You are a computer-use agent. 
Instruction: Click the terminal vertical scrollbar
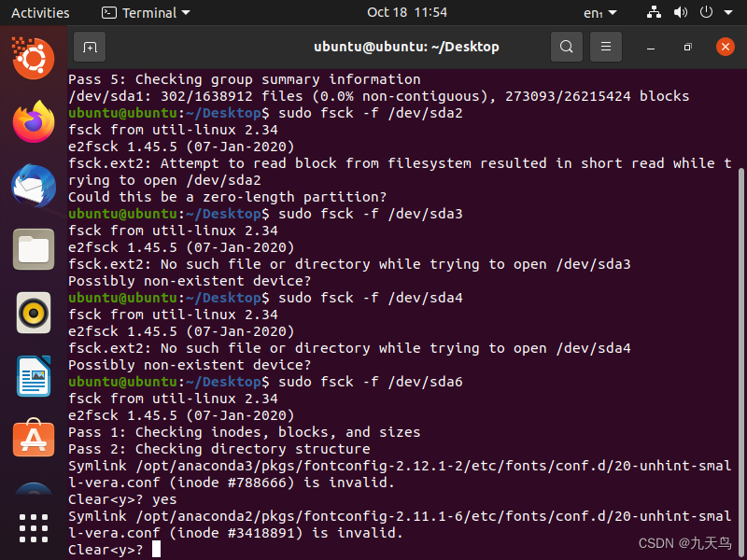tap(740, 360)
